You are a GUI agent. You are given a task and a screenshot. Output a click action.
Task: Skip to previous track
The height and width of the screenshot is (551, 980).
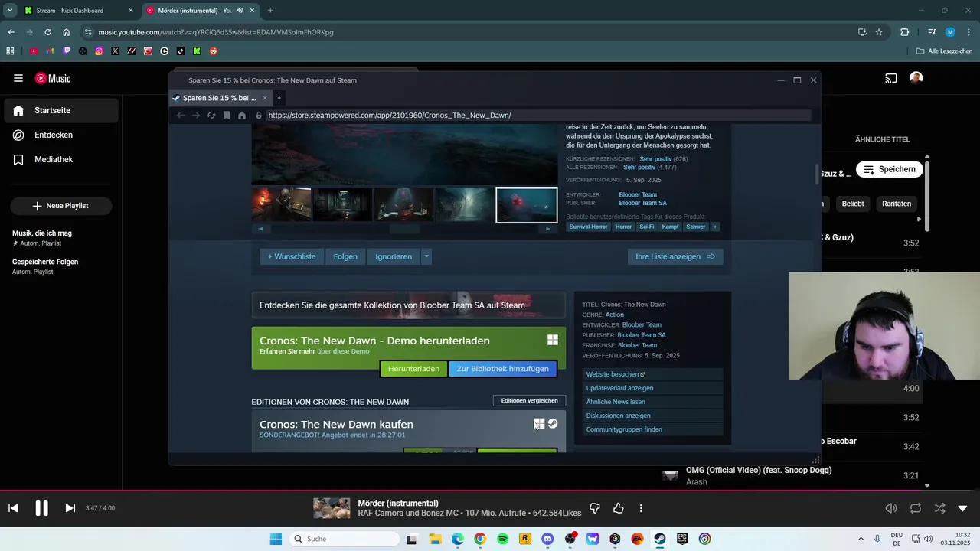(13, 508)
